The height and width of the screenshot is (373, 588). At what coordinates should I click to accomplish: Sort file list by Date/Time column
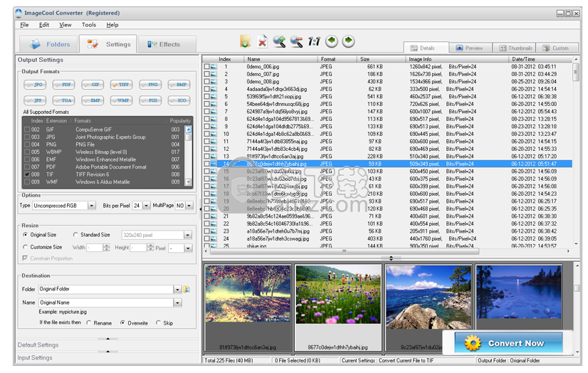(x=540, y=59)
